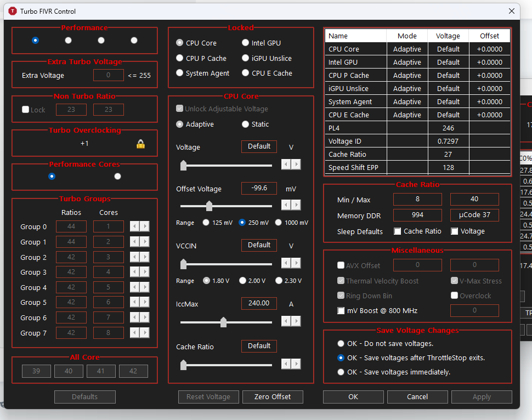This screenshot has height=420, width=532.
Task: Click the Zero Offset button
Action: (x=273, y=397)
